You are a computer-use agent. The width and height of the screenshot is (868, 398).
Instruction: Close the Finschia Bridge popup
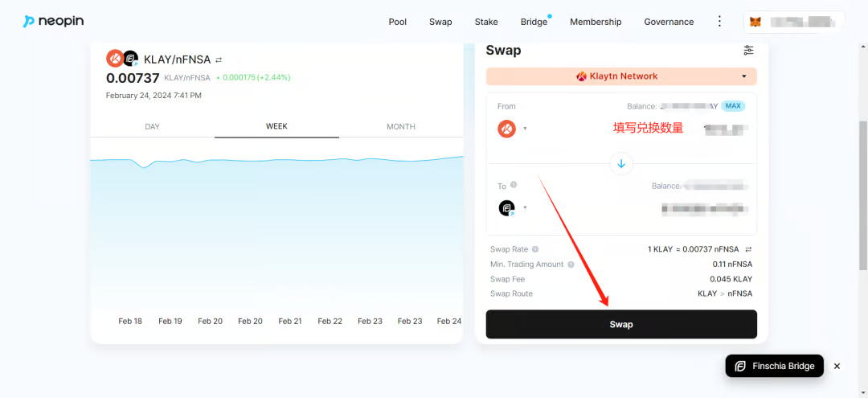(837, 366)
